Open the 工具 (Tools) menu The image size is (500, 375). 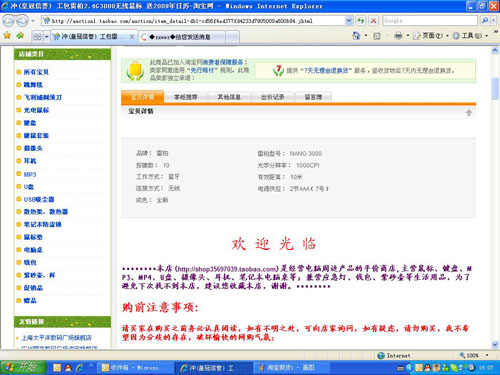point(470,36)
